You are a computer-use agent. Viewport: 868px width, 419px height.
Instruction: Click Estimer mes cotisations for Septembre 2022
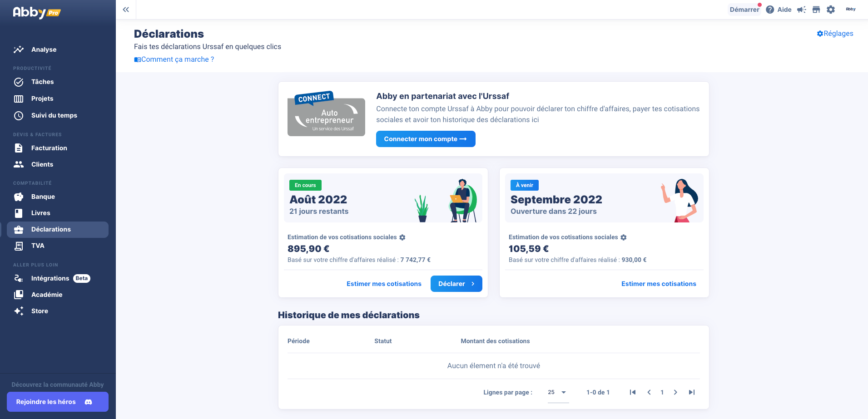pyautogui.click(x=659, y=284)
